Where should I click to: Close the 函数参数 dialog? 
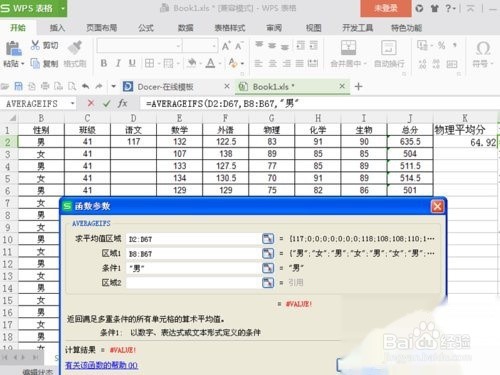coord(437,206)
